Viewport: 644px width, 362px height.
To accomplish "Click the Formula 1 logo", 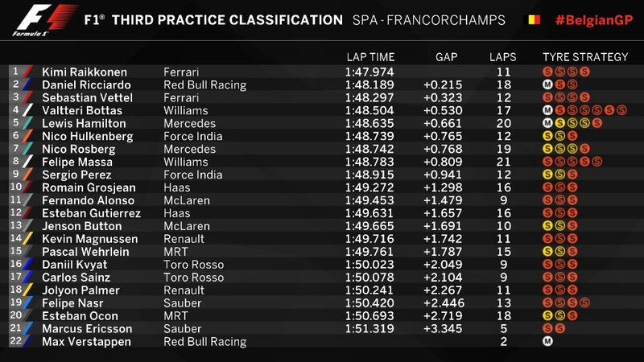I will [x=46, y=20].
